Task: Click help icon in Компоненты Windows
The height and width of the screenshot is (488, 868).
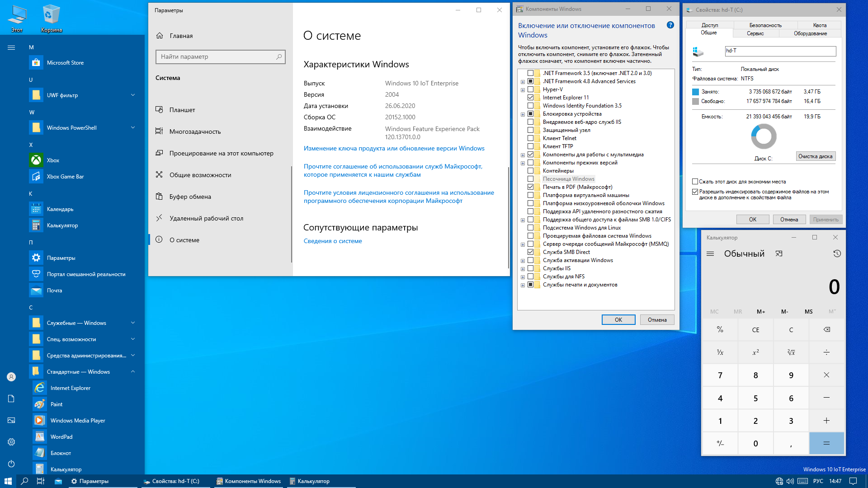Action: [670, 25]
